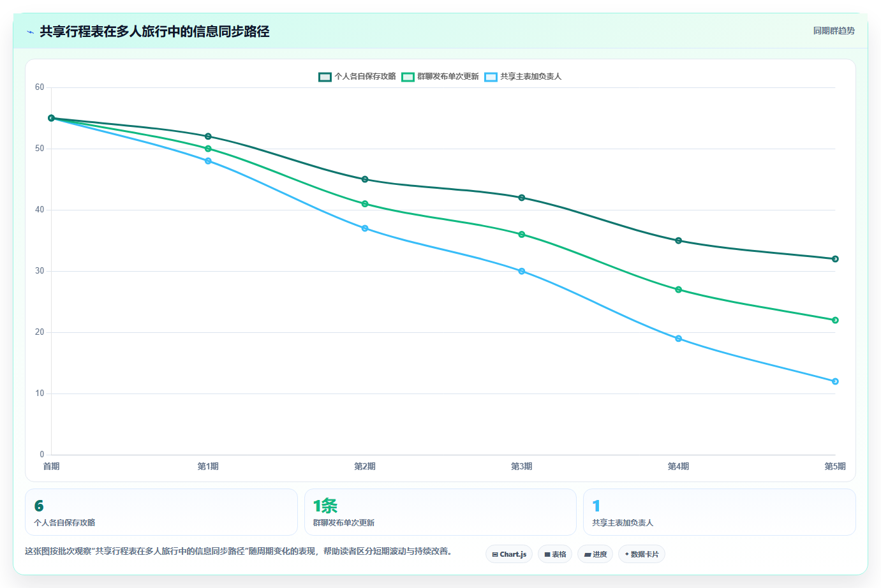The image size is (881, 588).
Task: Click the 第3期 x-axis label
Action: coord(522,466)
